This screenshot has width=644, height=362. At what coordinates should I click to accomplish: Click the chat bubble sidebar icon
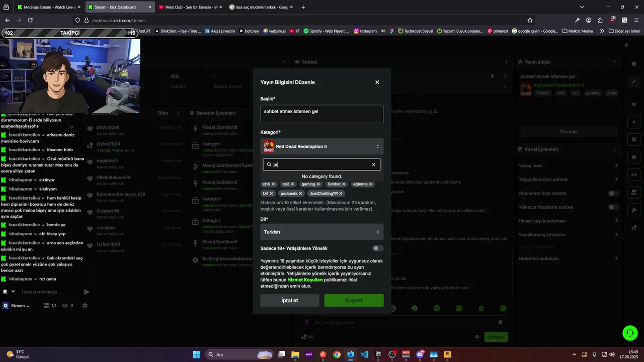click(x=634, y=157)
